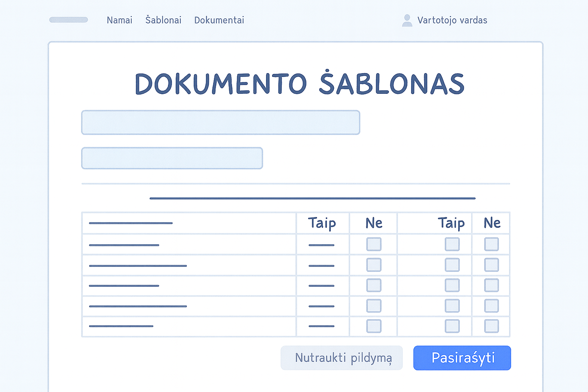Check the Ne box in the second row

(x=374, y=265)
